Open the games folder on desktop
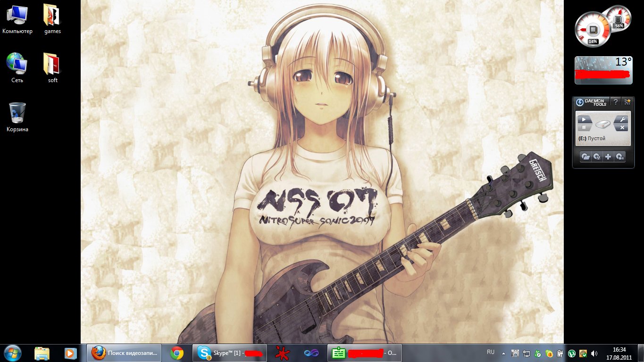This screenshot has width=644, height=362. point(52,19)
